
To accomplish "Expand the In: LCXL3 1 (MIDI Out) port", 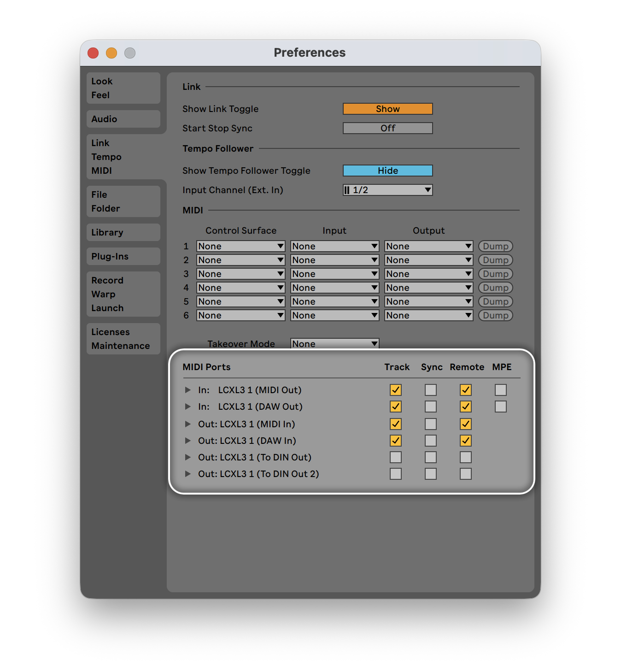I will click(187, 390).
